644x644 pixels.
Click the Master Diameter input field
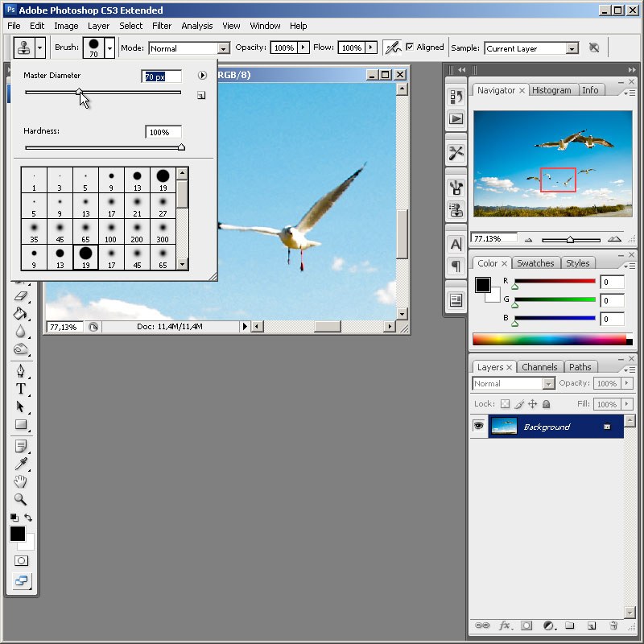pyautogui.click(x=162, y=76)
